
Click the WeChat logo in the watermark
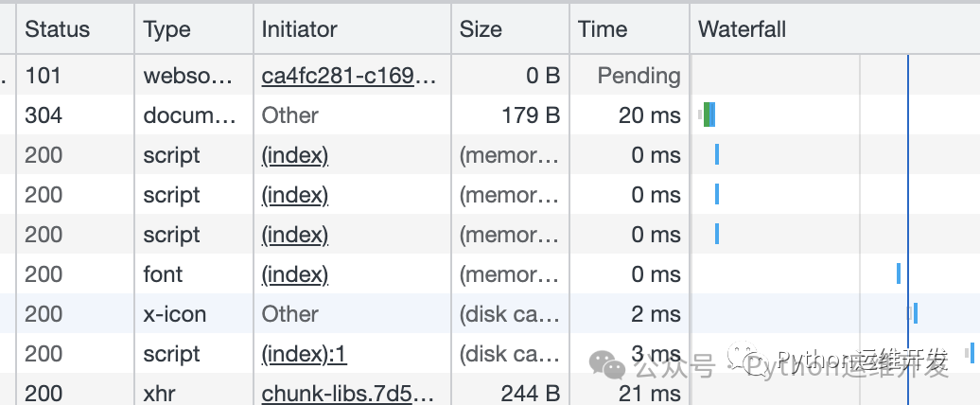pyautogui.click(x=606, y=363)
